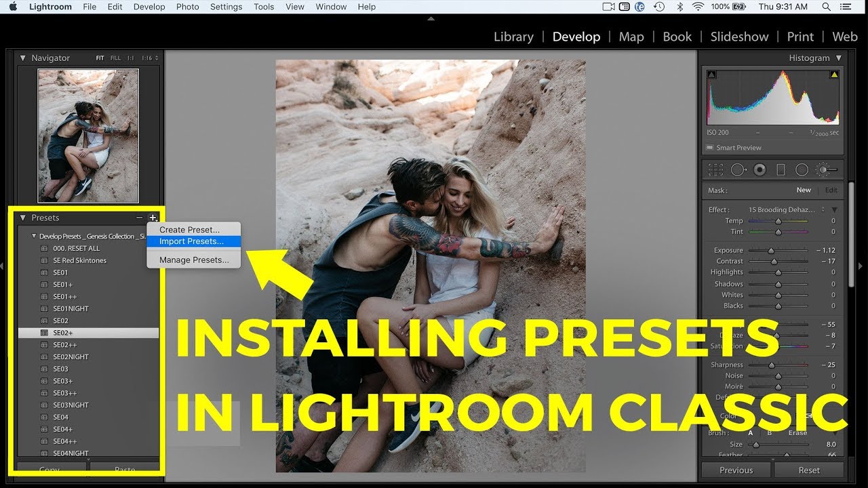Image resolution: width=868 pixels, height=488 pixels.
Task: Choose Manage Presets… from popup menu
Action: tap(193, 260)
